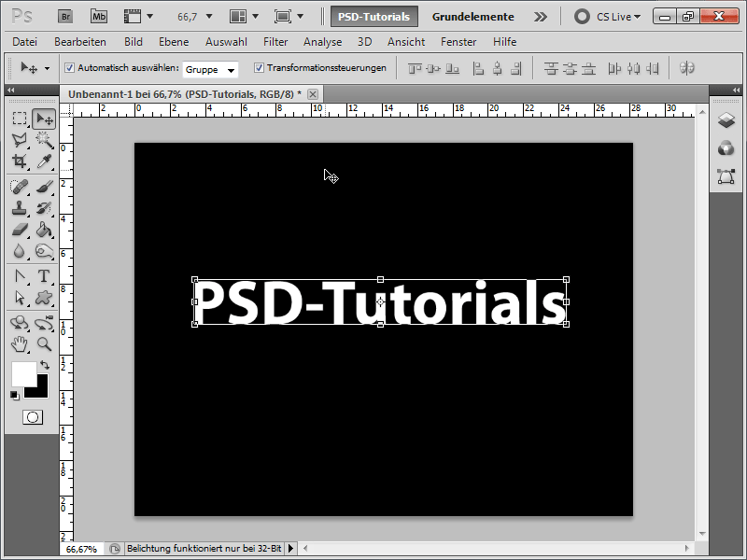Collapse the toolbox to single column
Screen dimensions: 747x560
(10, 90)
